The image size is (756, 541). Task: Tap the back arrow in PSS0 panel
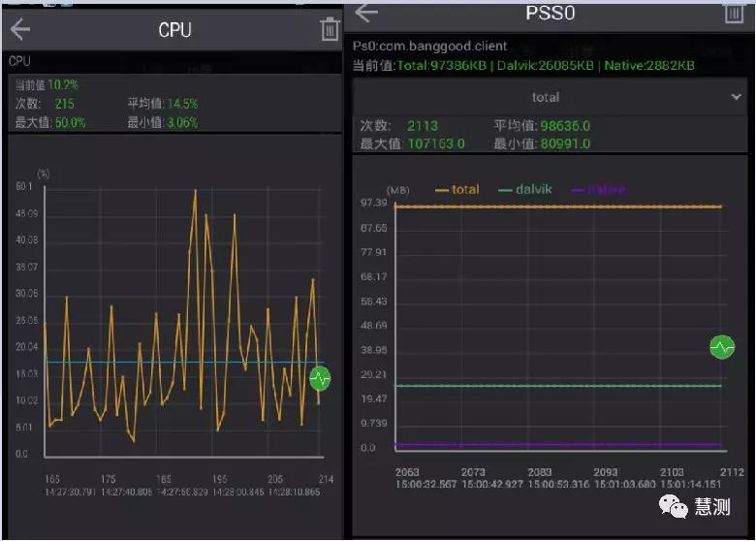366,12
